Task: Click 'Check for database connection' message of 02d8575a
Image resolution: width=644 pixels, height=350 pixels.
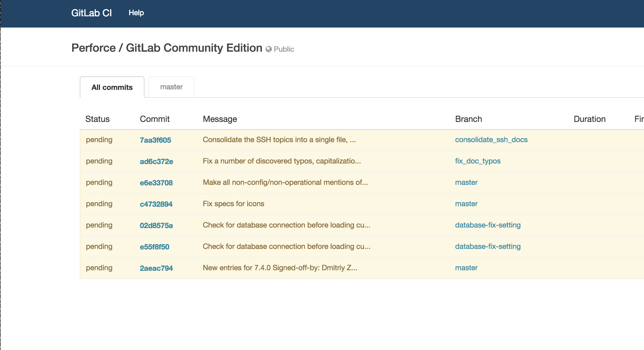Action: click(287, 225)
